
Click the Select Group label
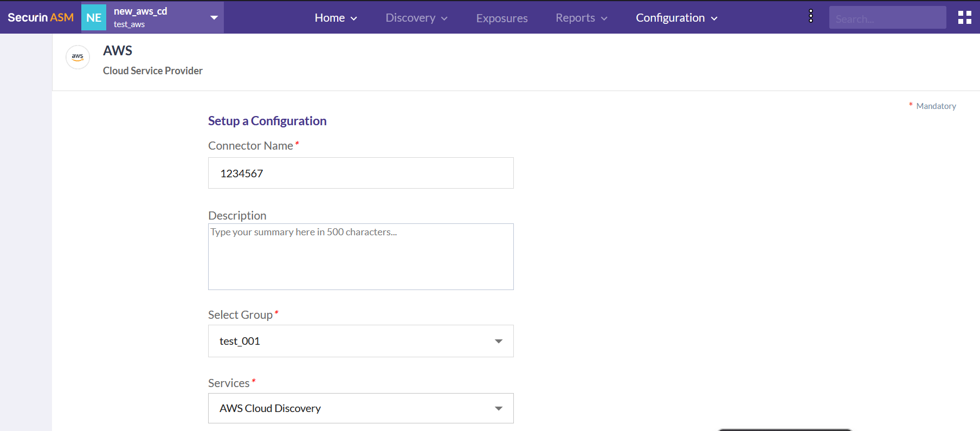pos(240,315)
